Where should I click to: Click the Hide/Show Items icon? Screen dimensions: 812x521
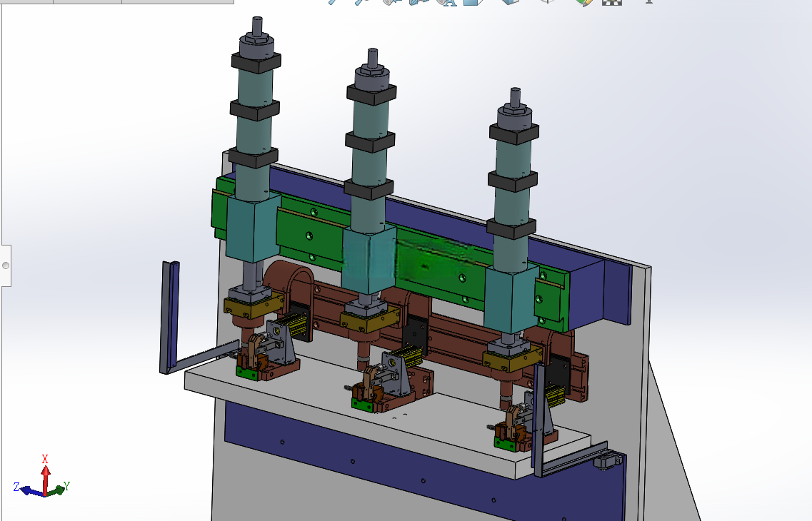pos(547,1)
